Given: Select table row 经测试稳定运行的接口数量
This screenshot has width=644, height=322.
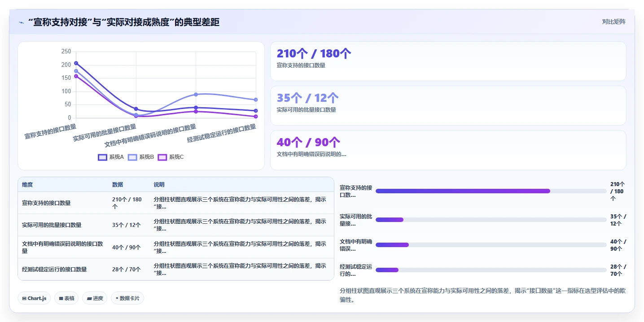Looking at the screenshot, I should click(x=176, y=269).
